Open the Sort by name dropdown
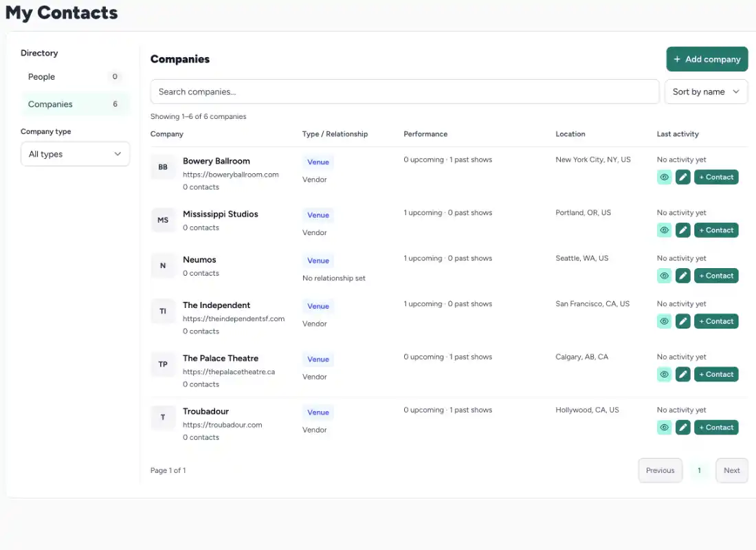Viewport: 756px width, 550px height. [x=706, y=91]
